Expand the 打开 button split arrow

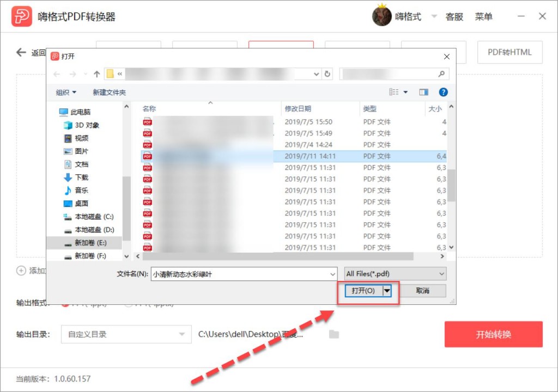(387, 291)
